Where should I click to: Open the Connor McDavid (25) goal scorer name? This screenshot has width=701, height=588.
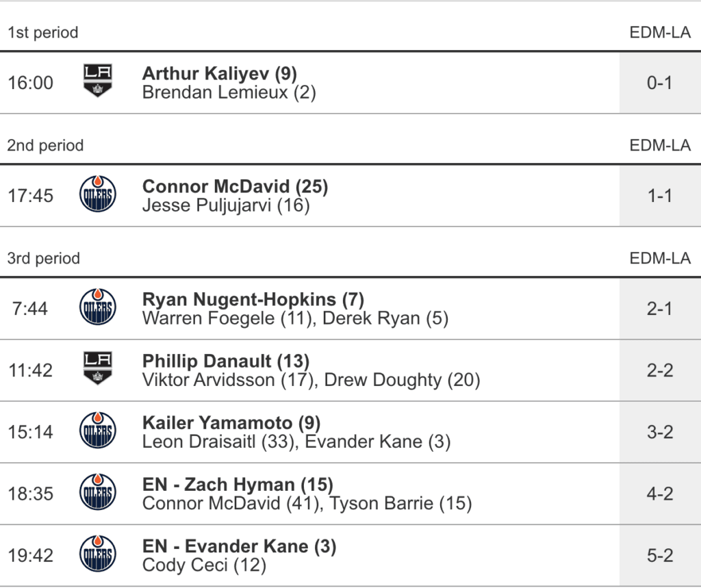point(235,186)
